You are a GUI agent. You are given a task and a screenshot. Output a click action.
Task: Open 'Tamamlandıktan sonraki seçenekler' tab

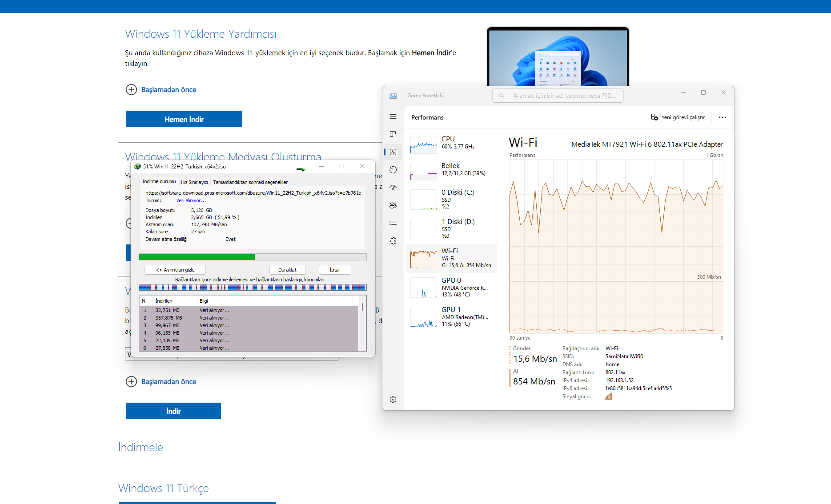pos(250,182)
